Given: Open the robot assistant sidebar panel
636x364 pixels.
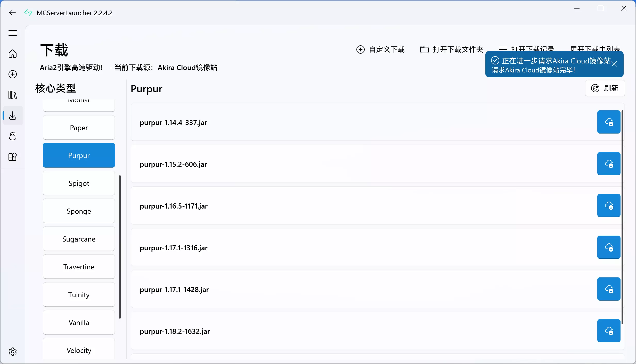Looking at the screenshot, I should click(x=12, y=136).
